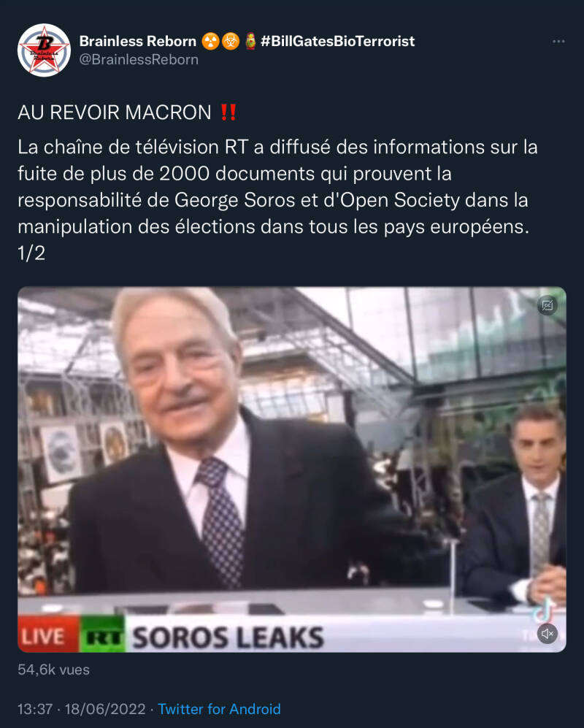Click the Brainless Reborn profile avatar
Screen dimensions: 584x728
click(44, 50)
